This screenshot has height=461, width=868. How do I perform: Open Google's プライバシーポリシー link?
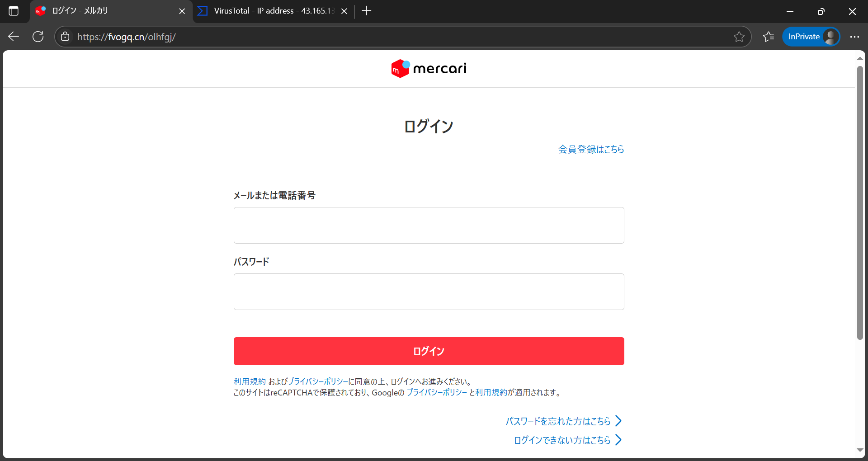437,392
